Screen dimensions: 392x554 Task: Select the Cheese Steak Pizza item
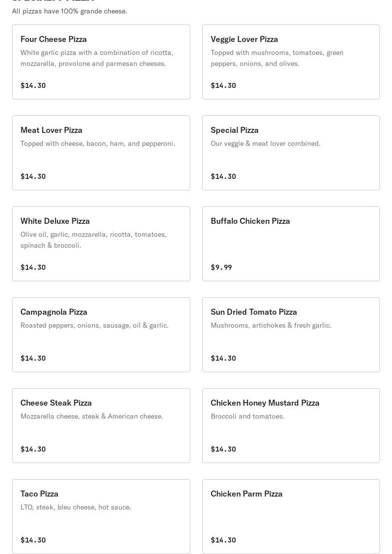point(101,426)
